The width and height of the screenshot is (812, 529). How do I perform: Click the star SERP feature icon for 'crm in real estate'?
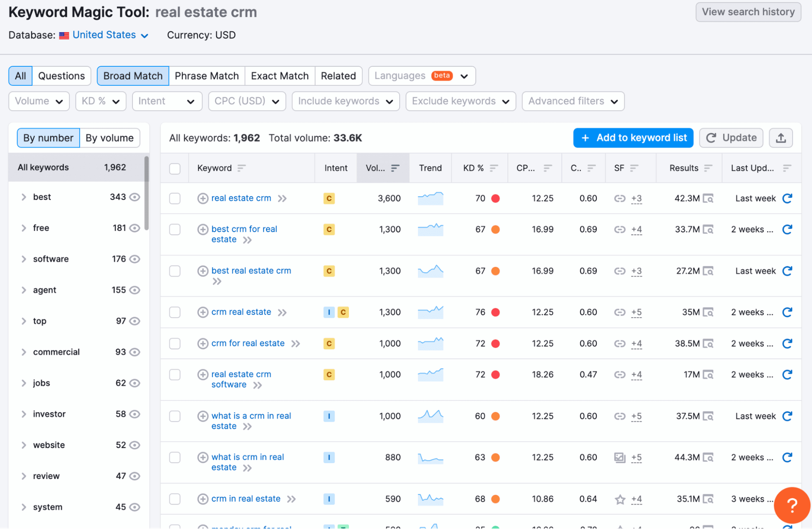[x=620, y=499]
